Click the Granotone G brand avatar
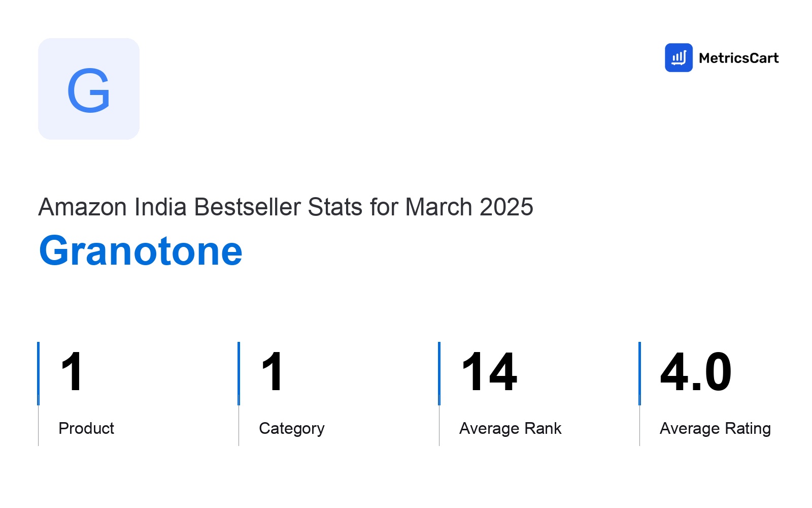This screenshot has height=508, width=812. [89, 89]
